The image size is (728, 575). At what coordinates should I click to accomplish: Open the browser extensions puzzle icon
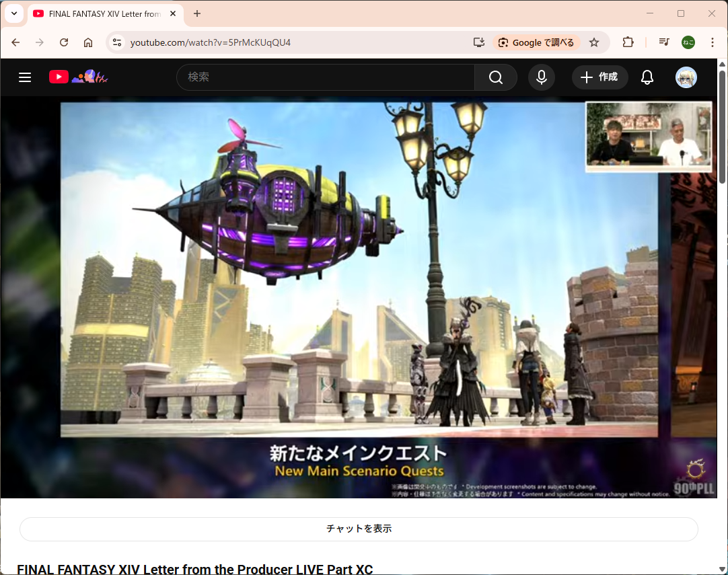pyautogui.click(x=628, y=42)
